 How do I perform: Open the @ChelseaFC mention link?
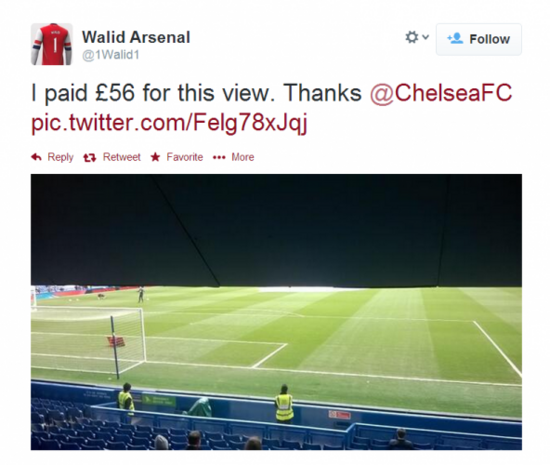[x=441, y=93]
